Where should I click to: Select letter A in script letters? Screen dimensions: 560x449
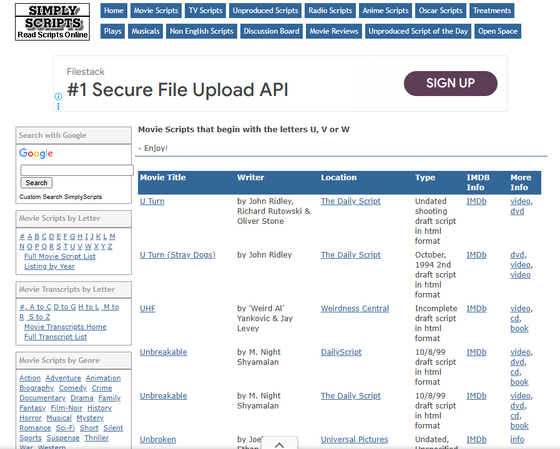tap(30, 236)
